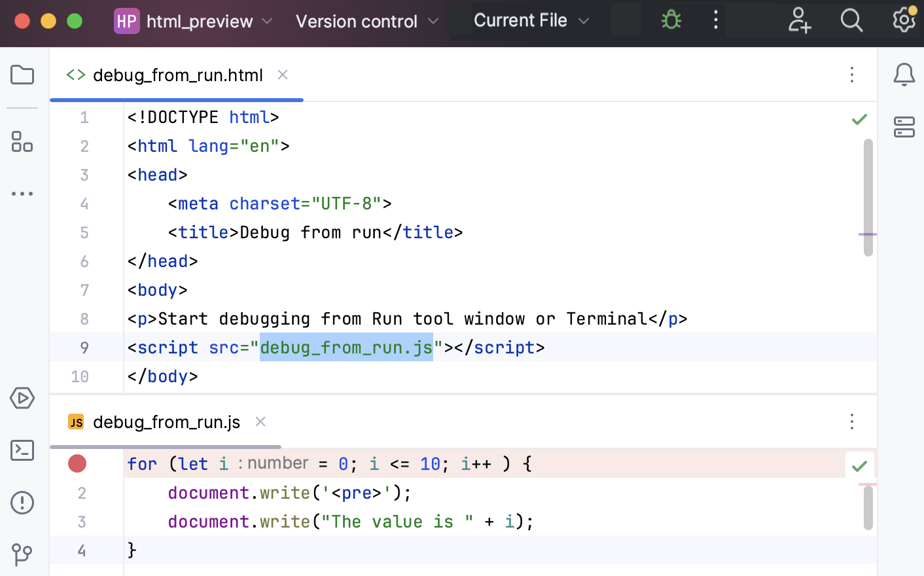Click the inspections checkmark in the HTML editor
Viewport: 924px width, 576px height.
pyautogui.click(x=859, y=119)
